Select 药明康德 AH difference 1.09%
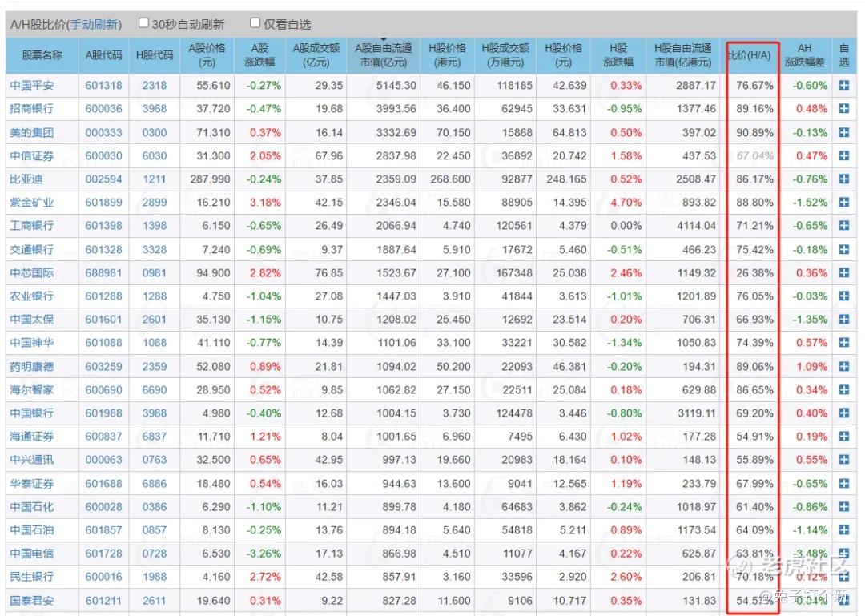Image resolution: width=865 pixels, height=616 pixels. click(x=811, y=367)
